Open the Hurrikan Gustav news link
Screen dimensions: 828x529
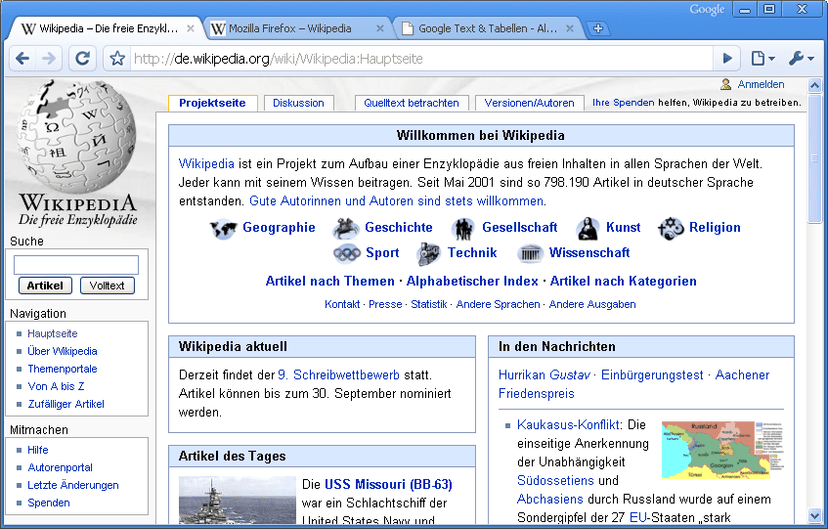tap(544, 375)
